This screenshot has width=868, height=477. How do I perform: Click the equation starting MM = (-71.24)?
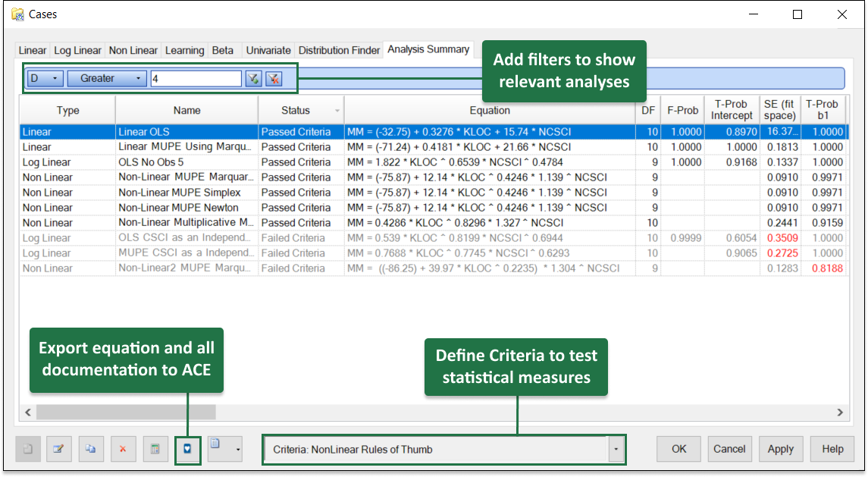459,147
